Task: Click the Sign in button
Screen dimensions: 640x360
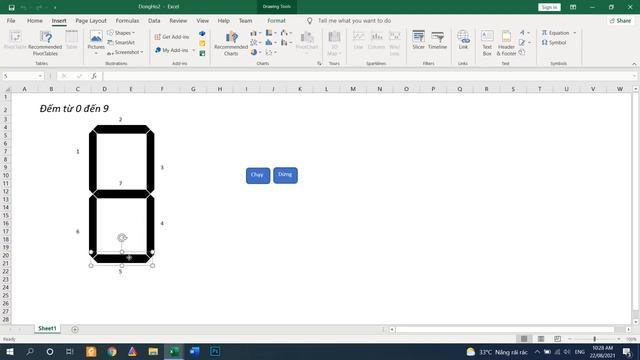Action: click(x=549, y=7)
